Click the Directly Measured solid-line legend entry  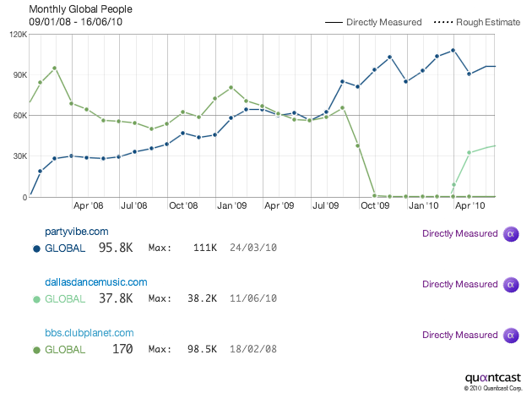373,23
